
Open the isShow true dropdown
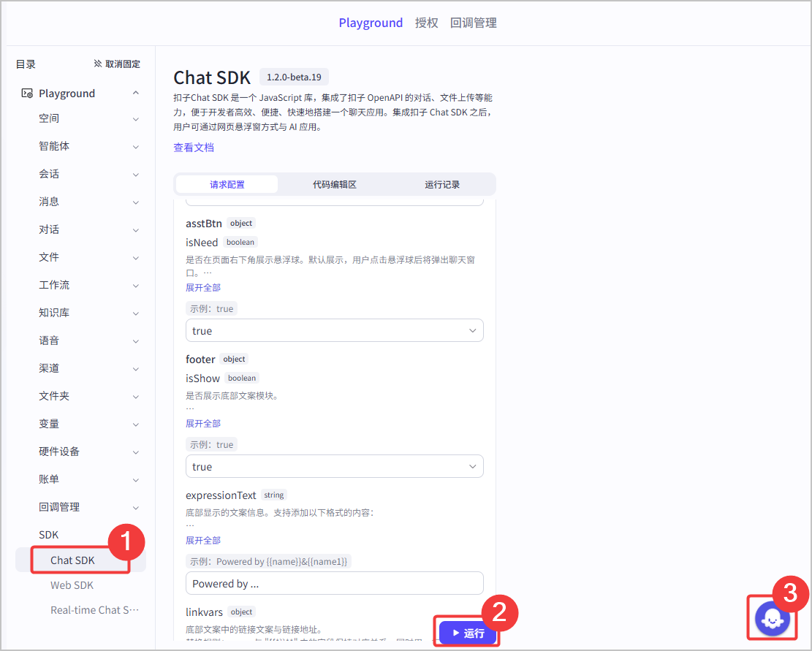click(335, 466)
